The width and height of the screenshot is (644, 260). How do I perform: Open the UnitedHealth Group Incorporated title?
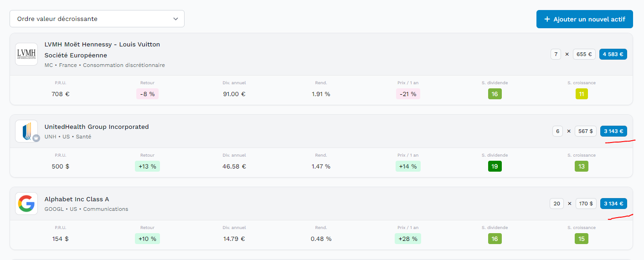pyautogui.click(x=97, y=127)
